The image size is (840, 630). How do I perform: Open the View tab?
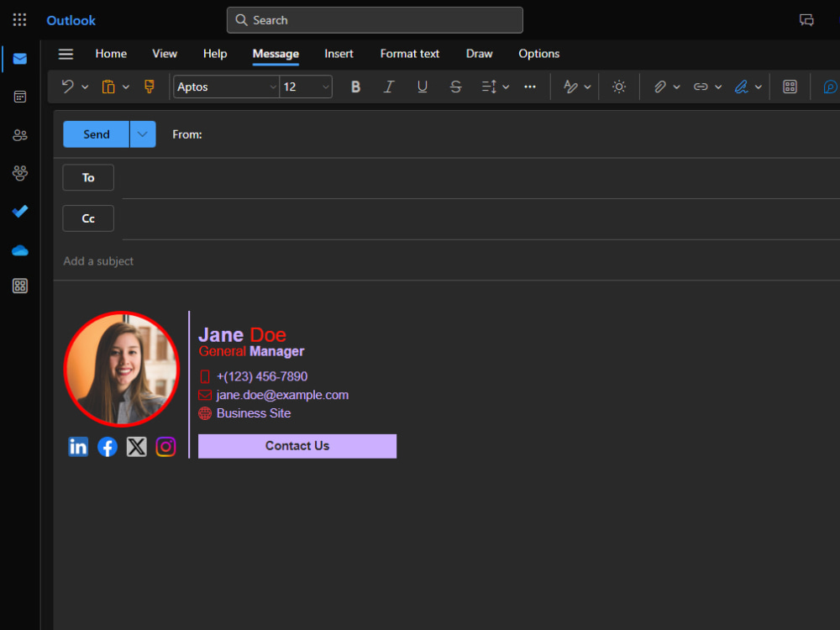165,54
